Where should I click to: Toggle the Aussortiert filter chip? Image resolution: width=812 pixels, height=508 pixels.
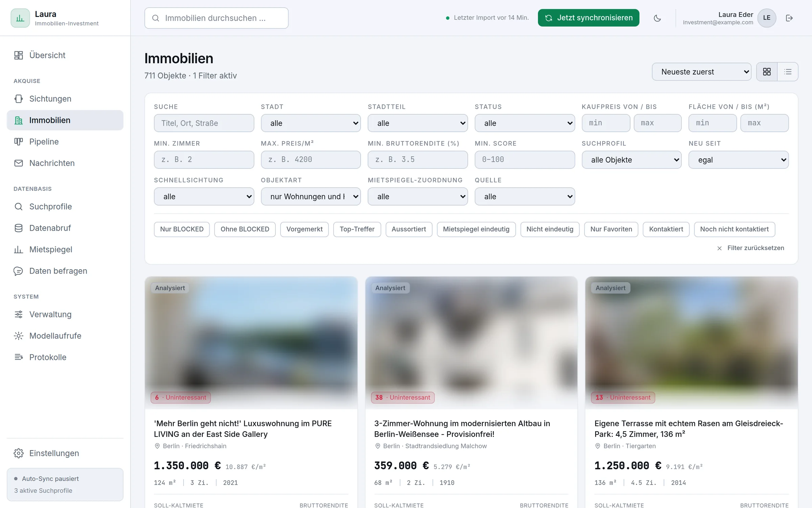[x=409, y=229]
